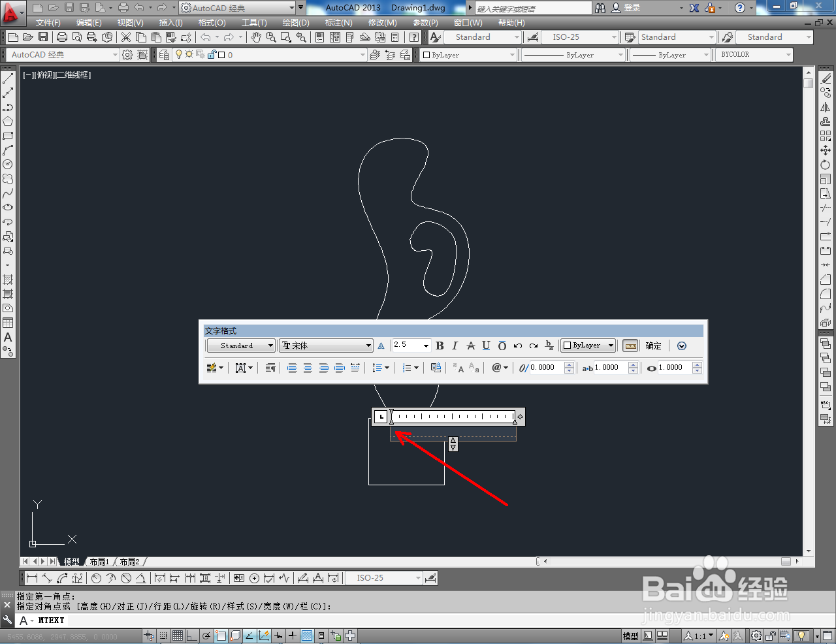Open the text height 2.5 dropdown
The width and height of the screenshot is (836, 644).
point(411,346)
